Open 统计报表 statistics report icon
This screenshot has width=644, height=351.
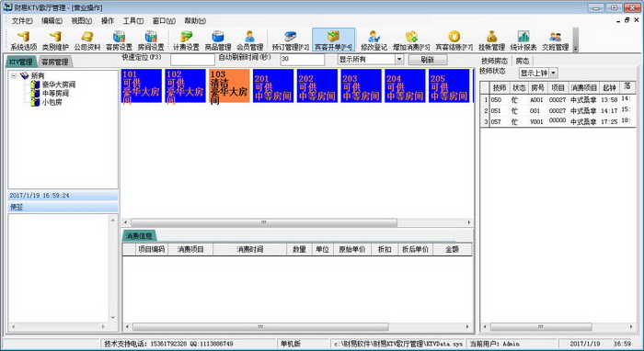[x=523, y=40]
